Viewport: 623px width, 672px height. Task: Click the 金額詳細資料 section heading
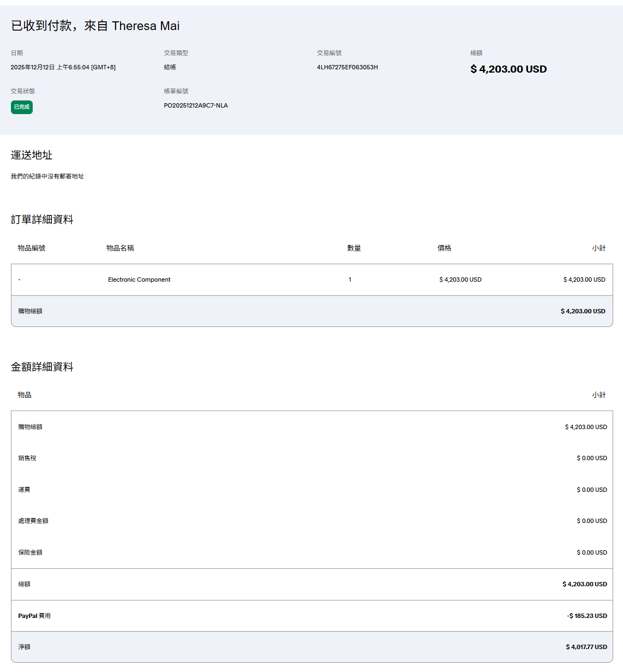click(42, 367)
